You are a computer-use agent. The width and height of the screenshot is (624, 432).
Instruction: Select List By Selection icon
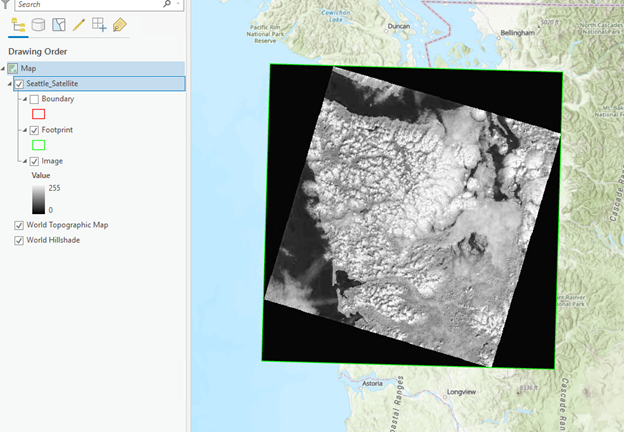(x=58, y=25)
